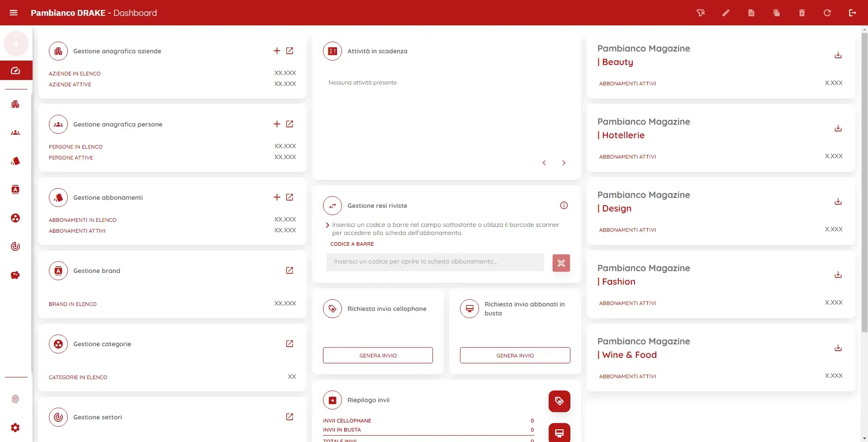Download Pambianco Magazine Fashion data
Screen dimensions: 868x442
[838, 275]
